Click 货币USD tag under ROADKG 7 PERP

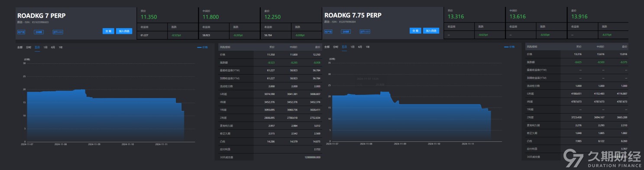pos(58,32)
